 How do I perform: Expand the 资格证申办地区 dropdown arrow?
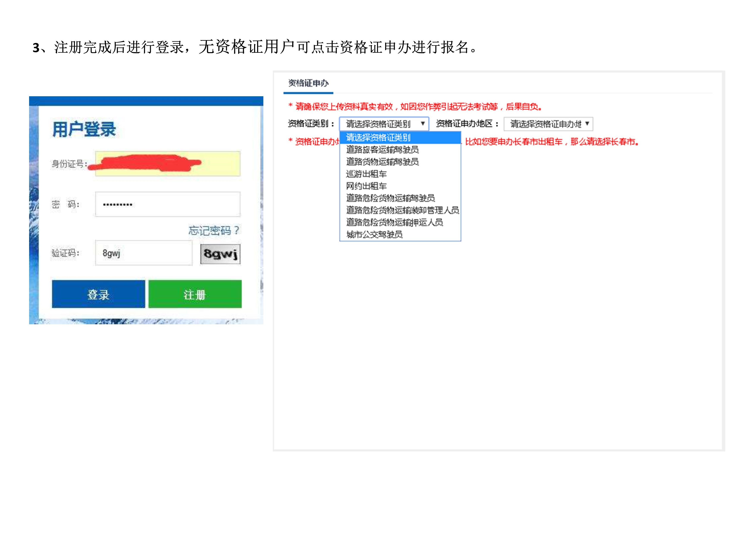click(587, 124)
